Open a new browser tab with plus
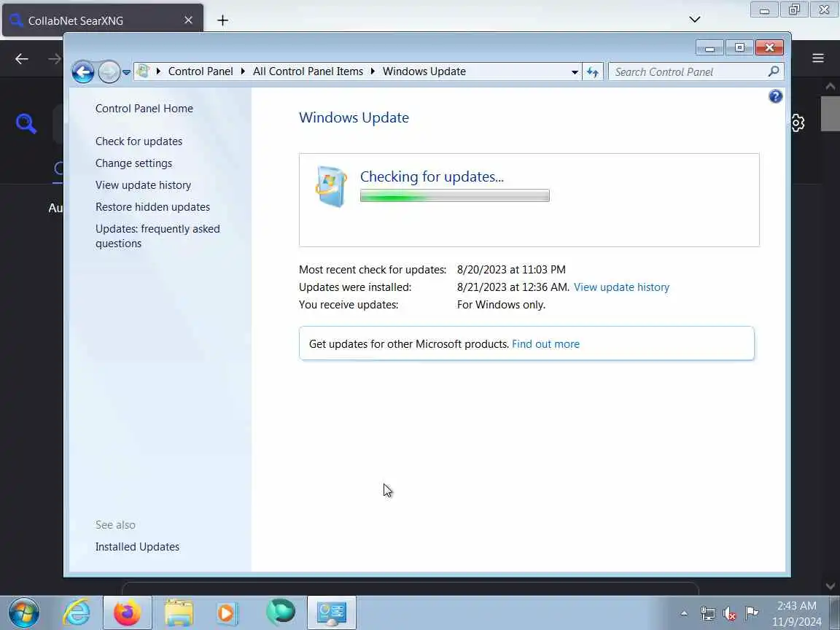The width and height of the screenshot is (840, 630). tap(222, 20)
